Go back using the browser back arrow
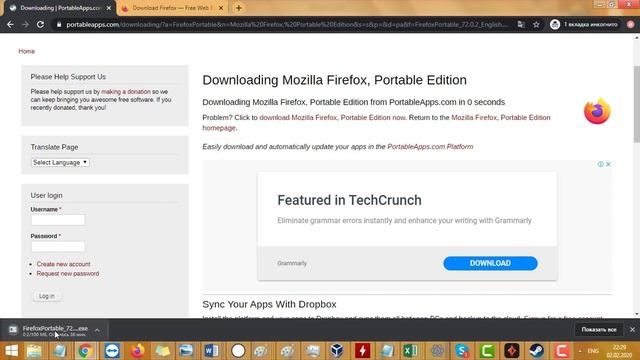Viewport: 640px width, 360px height. pos(10,24)
